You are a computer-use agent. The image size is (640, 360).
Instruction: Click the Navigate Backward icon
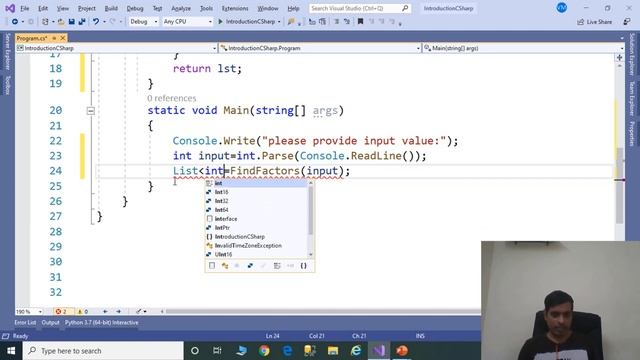[15, 22]
